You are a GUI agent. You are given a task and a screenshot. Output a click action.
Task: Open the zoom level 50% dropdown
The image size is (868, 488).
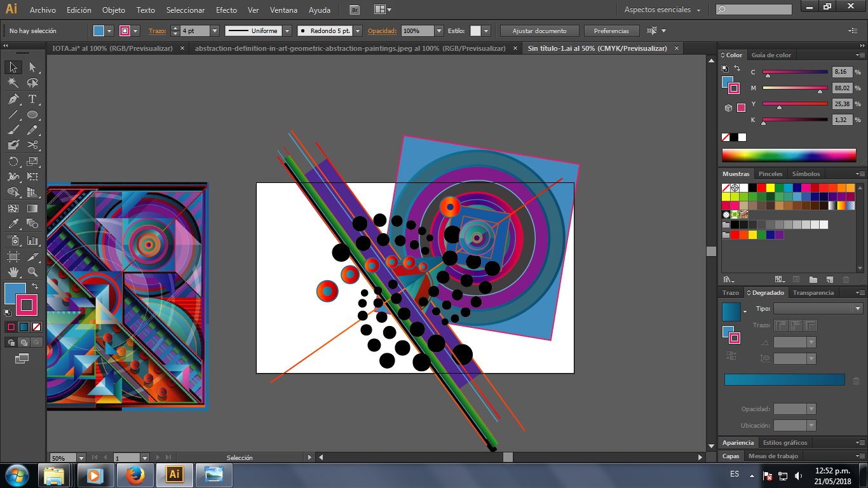(x=81, y=457)
